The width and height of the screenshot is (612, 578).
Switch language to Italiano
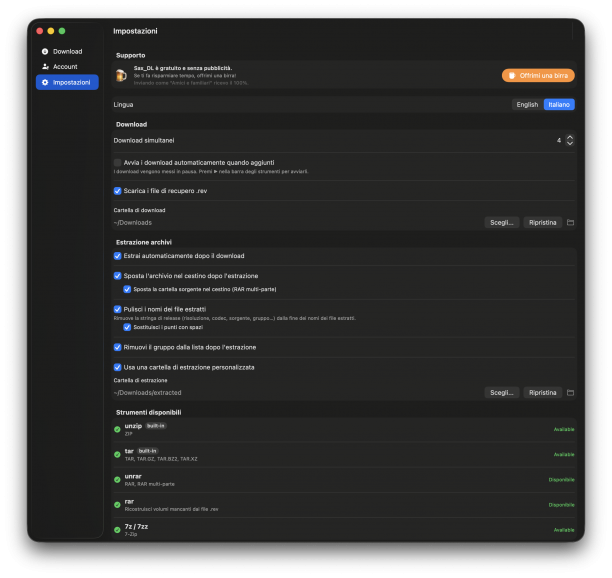(x=559, y=105)
